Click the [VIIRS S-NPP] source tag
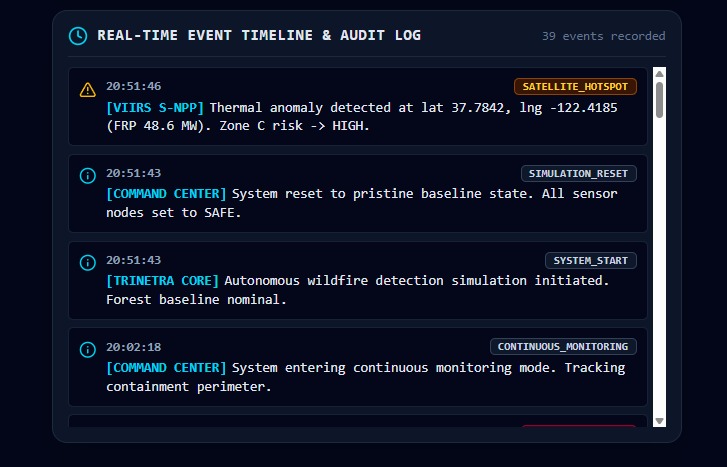727x467 pixels. 155,108
